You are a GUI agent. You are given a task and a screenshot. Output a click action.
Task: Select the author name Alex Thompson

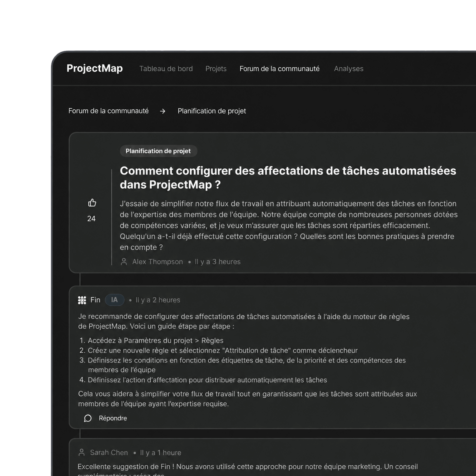click(x=158, y=262)
